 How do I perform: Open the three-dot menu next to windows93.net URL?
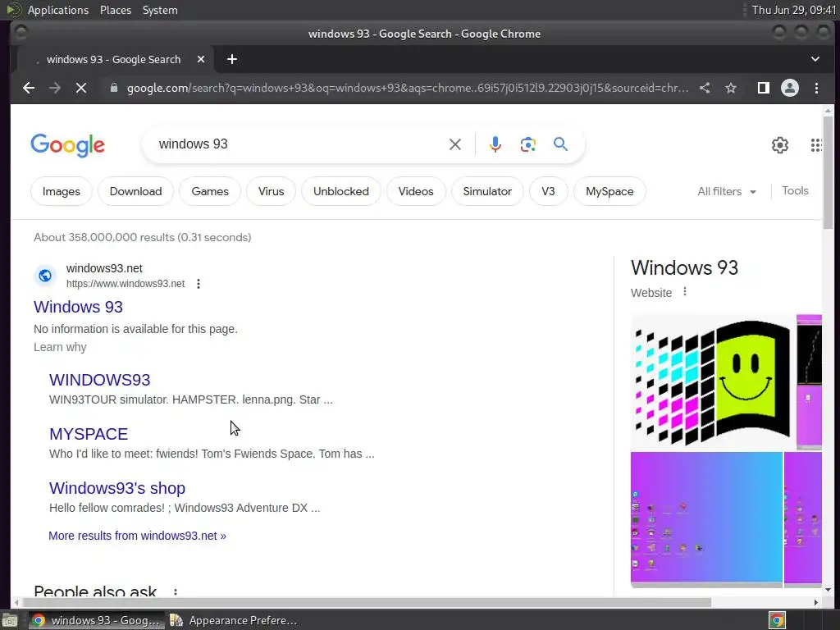[x=199, y=283]
